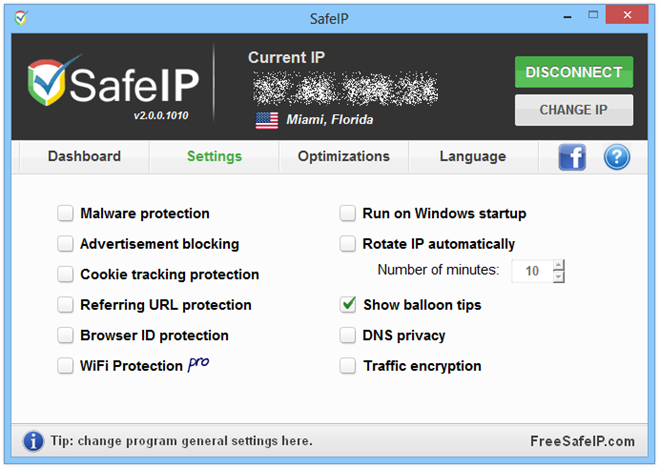Viewport: 660px width, 468px height.
Task: Turn on Traffic encryption checkbox
Action: tap(348, 366)
